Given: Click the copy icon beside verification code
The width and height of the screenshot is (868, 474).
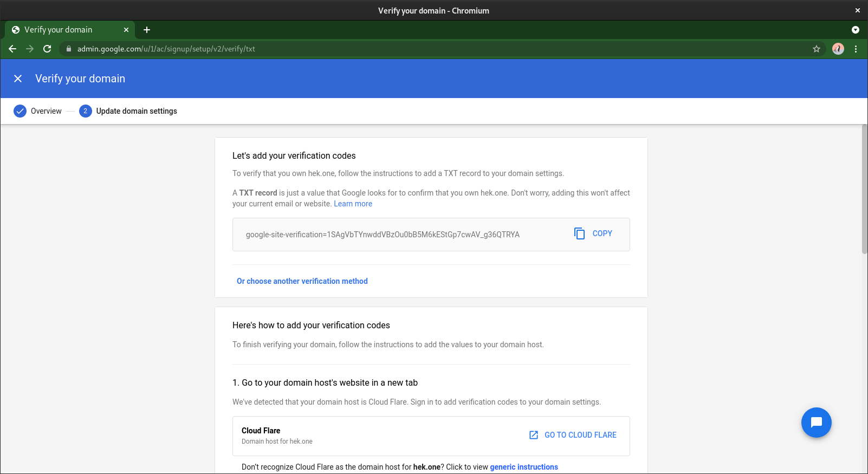Looking at the screenshot, I should click(x=579, y=233).
